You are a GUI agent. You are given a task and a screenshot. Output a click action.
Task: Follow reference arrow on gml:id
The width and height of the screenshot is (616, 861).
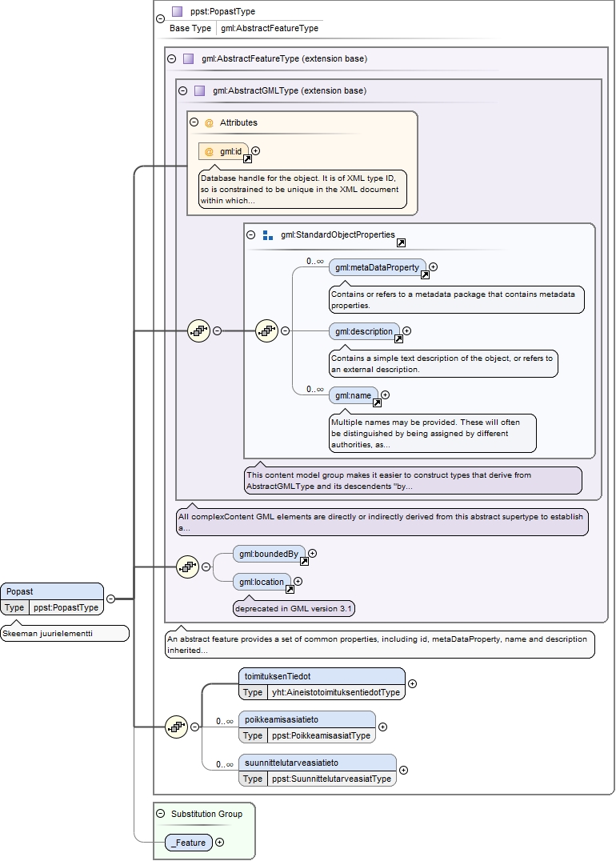point(248,158)
